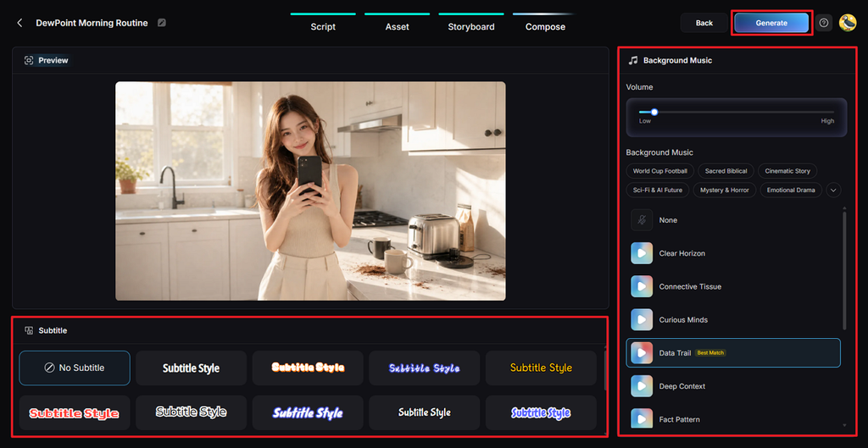
Task: Filter music by Mystery & Horror
Action: tap(724, 191)
